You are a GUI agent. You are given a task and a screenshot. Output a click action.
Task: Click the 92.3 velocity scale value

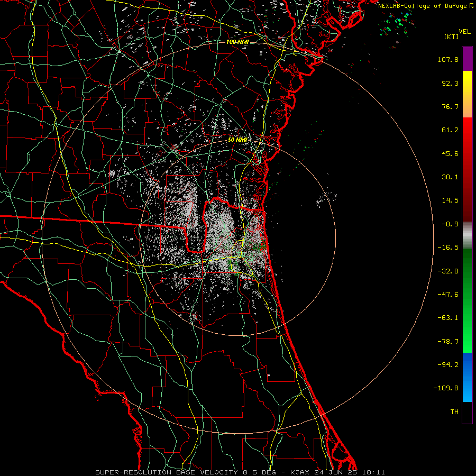(450, 83)
